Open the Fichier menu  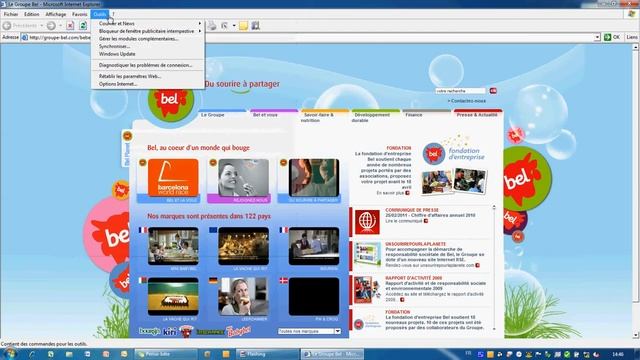click(11, 14)
